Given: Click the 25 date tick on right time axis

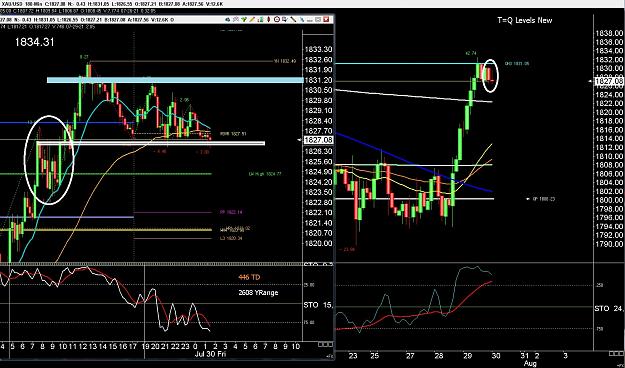Looking at the screenshot, I should pyautogui.click(x=375, y=356).
